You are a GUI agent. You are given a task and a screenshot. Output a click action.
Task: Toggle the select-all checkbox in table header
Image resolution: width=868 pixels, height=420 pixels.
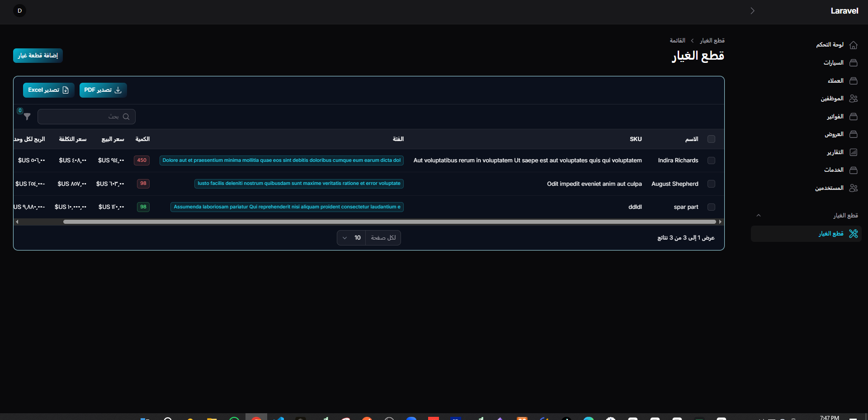click(x=711, y=139)
